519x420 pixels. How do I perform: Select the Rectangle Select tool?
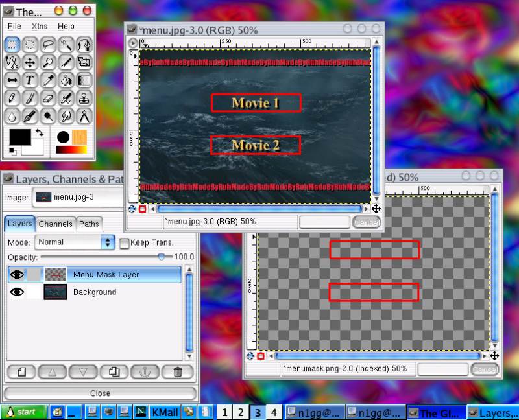click(x=12, y=44)
